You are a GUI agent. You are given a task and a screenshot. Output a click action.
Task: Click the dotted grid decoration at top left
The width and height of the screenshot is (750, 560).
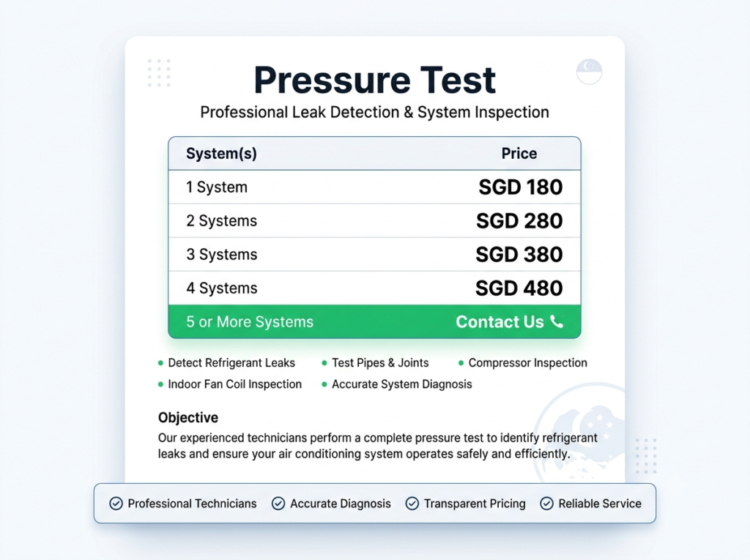click(159, 73)
